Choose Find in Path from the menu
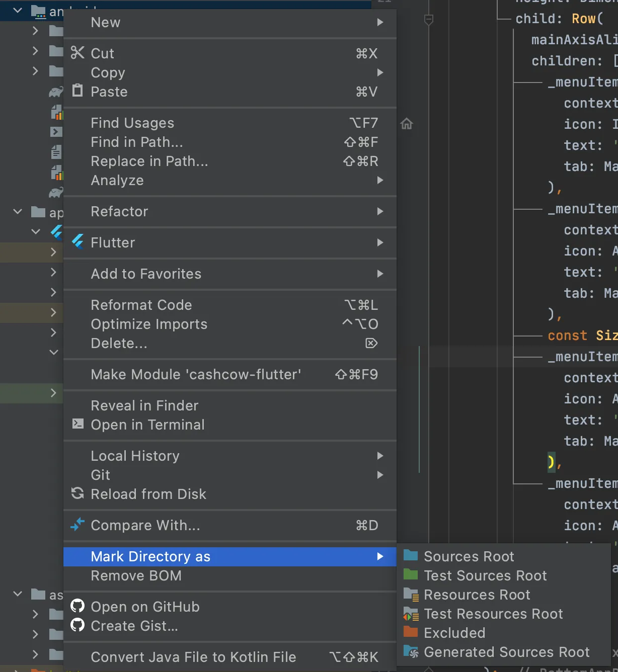618x672 pixels. (137, 142)
